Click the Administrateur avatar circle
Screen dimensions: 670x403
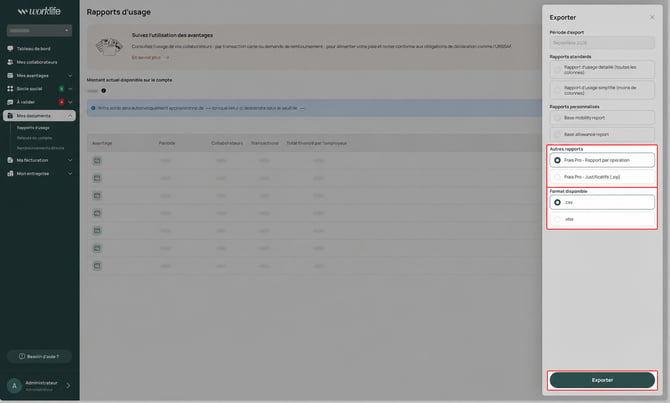pos(14,385)
